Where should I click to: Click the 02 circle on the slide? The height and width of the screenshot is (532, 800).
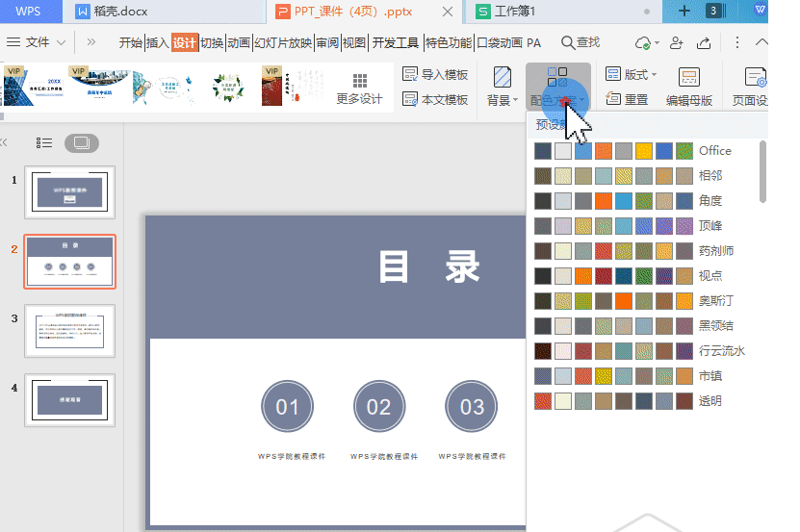click(x=379, y=407)
